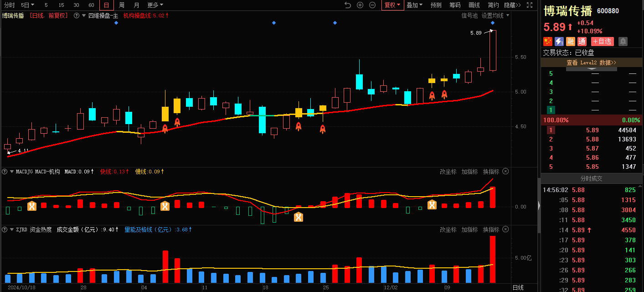Click the 筹码 chip distribution button
This screenshot has width=644, height=292.
pyautogui.click(x=455, y=5)
